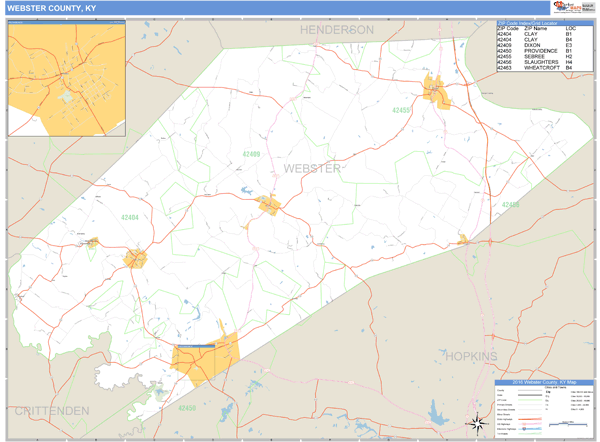
Task: Click the green 42409 ZIP label on the map
Action: pyautogui.click(x=251, y=154)
